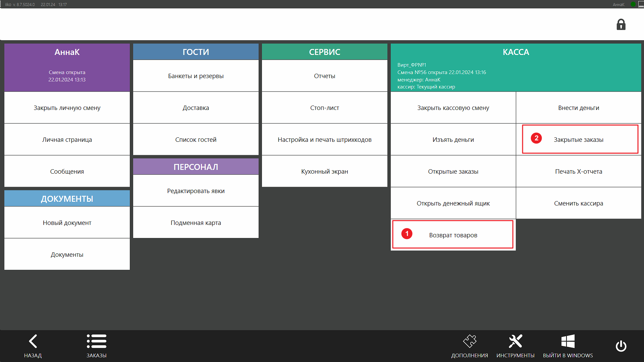Click the ПЕРСОНАЛ section header
644x362 pixels.
click(x=196, y=167)
